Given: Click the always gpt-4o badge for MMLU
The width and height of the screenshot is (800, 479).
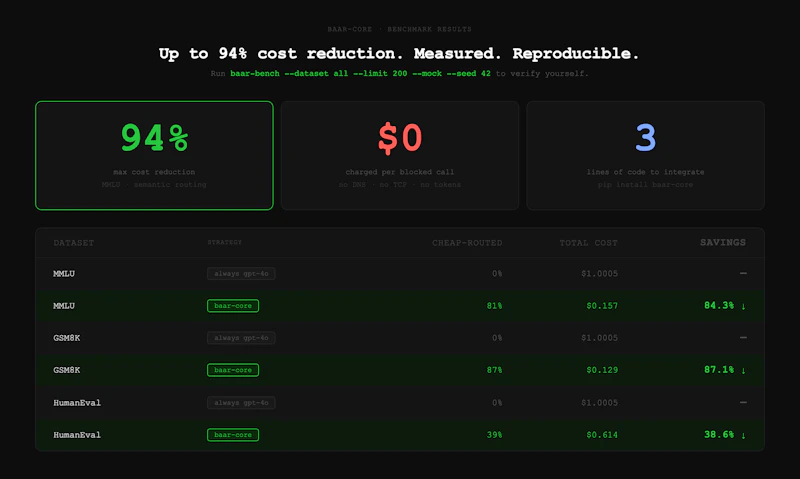Looking at the screenshot, I should [x=241, y=273].
